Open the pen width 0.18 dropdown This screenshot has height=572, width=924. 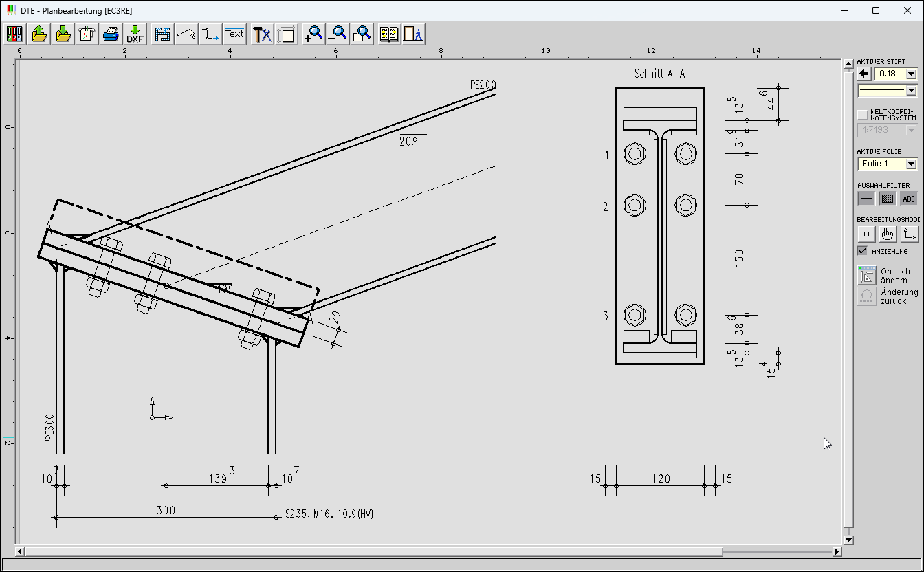pyautogui.click(x=912, y=74)
